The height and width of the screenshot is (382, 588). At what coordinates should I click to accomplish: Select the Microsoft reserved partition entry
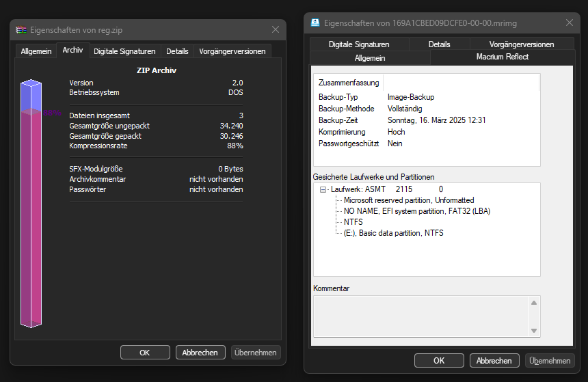tap(408, 200)
